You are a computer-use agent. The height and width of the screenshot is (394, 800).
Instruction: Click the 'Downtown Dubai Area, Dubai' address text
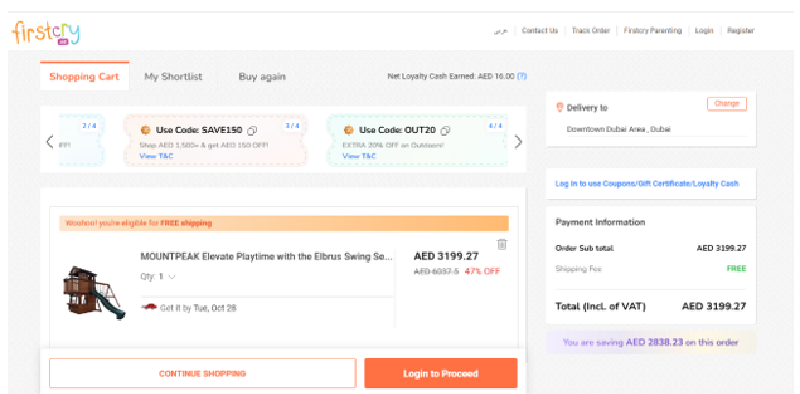coord(619,130)
